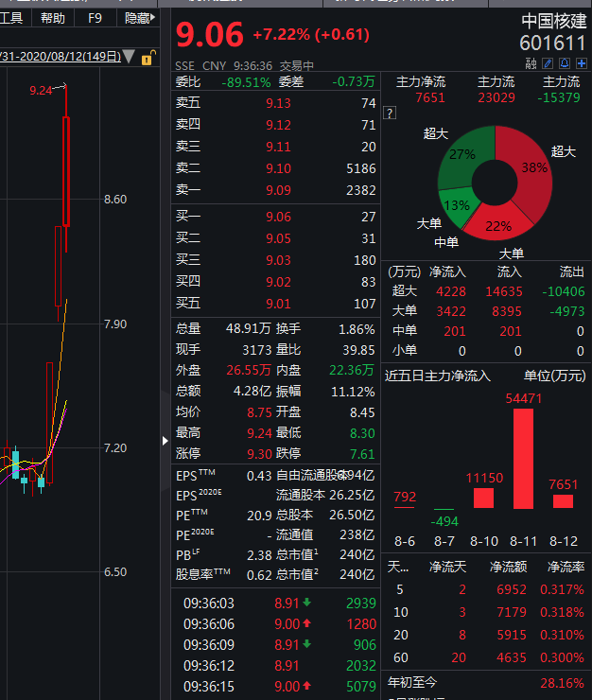Click the 融 margin trading icon
This screenshot has height=700, width=592.
(x=531, y=63)
